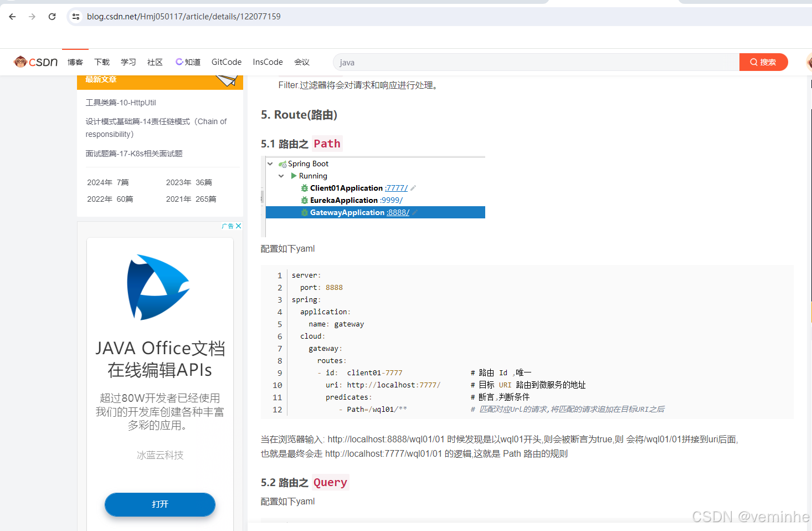Click the green Running play icon
The image size is (812, 531).
point(294,176)
